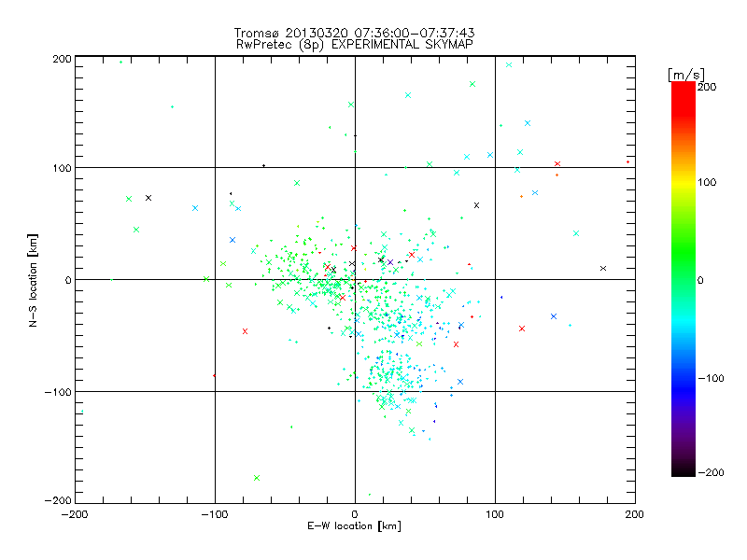Image resolution: width=747 pixels, height=560 pixels.
Task: Click the colorbar tick label 200
Action: pyautogui.click(x=707, y=87)
